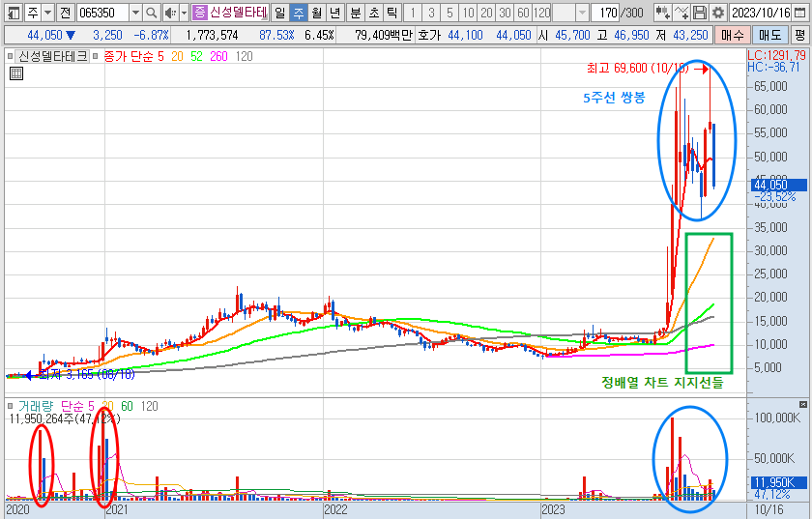Click the 신성델타테크 chart legend label
812x519 pixels.
53,56
